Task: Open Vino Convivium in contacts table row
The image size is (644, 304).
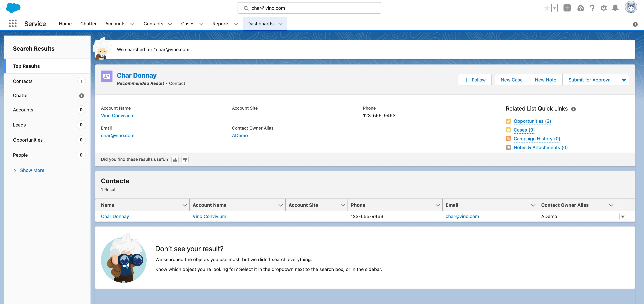Action: pyautogui.click(x=209, y=217)
